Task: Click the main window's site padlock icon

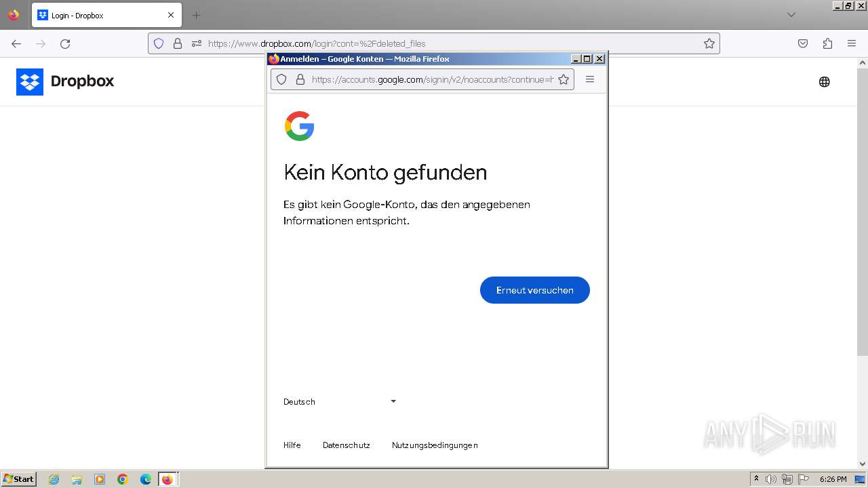Action: pyautogui.click(x=178, y=43)
